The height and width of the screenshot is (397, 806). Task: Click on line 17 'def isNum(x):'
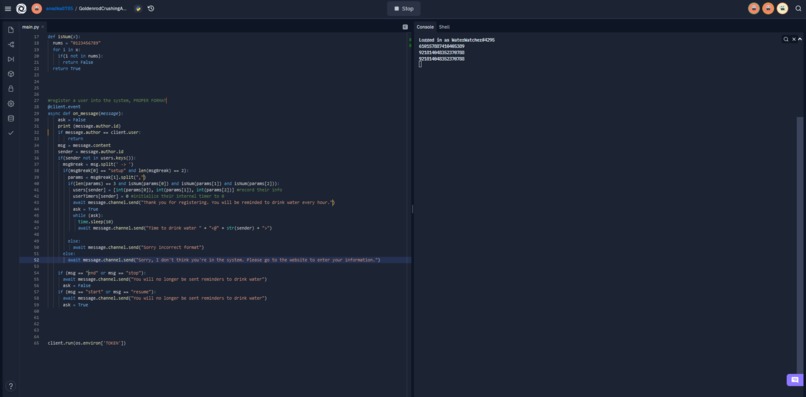click(64, 37)
